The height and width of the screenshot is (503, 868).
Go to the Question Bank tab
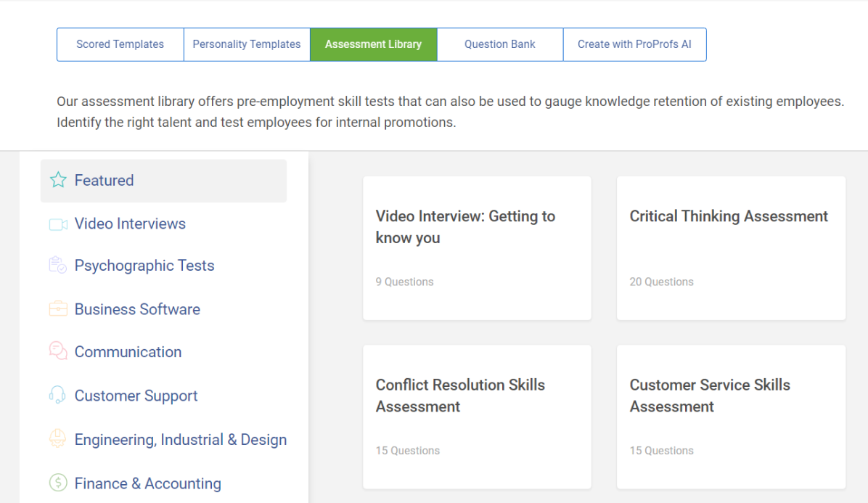click(x=500, y=44)
